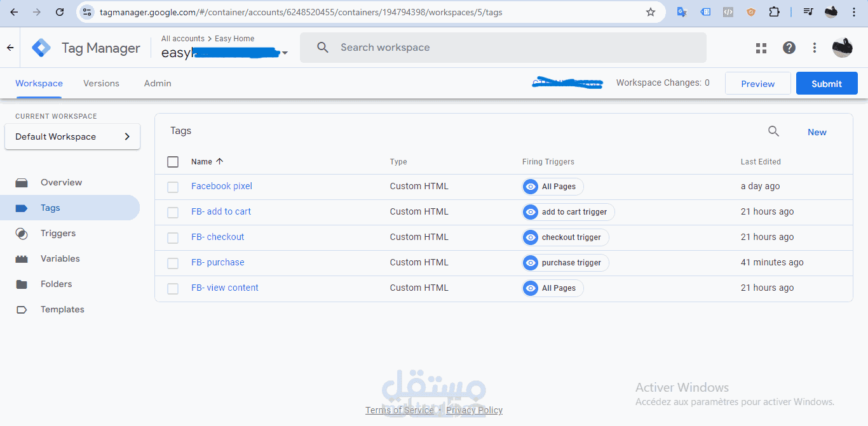Click the Tag Manager logo icon

[x=41, y=48]
